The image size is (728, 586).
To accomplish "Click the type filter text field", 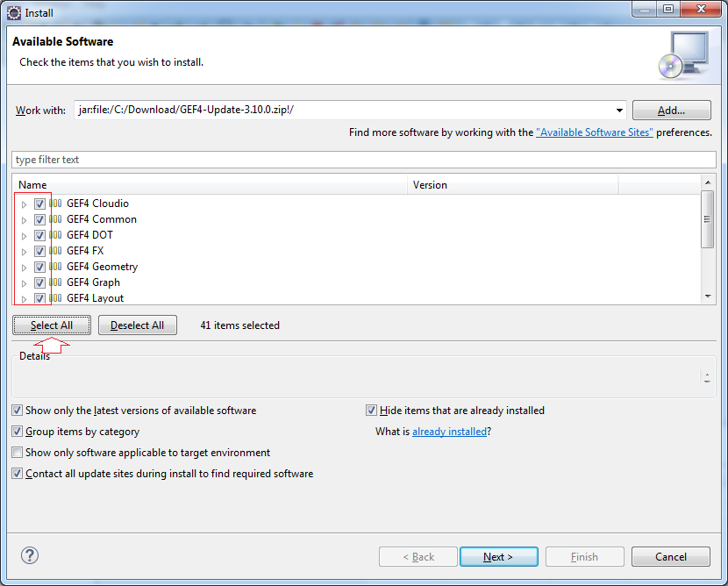I will [x=364, y=160].
